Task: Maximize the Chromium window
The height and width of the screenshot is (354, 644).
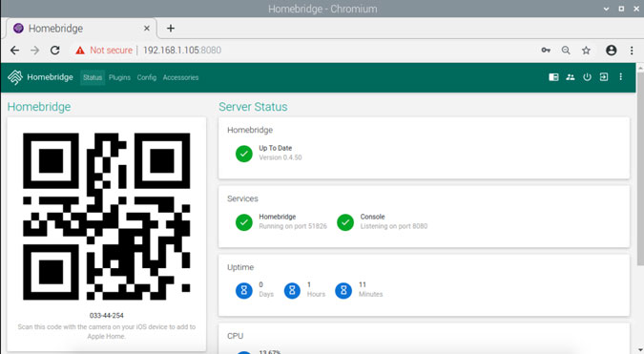Action: click(621, 9)
